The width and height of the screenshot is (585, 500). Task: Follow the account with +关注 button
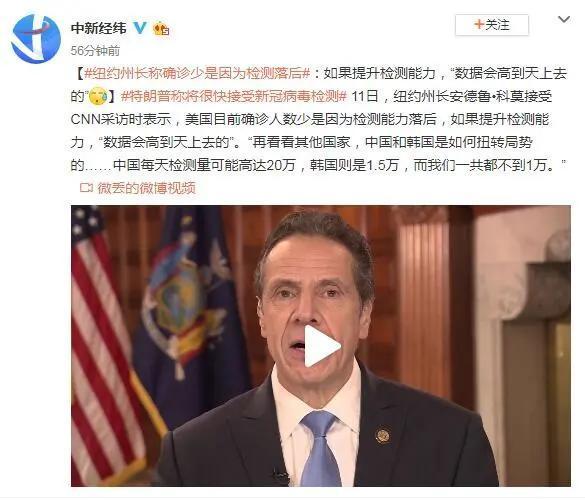click(x=492, y=25)
